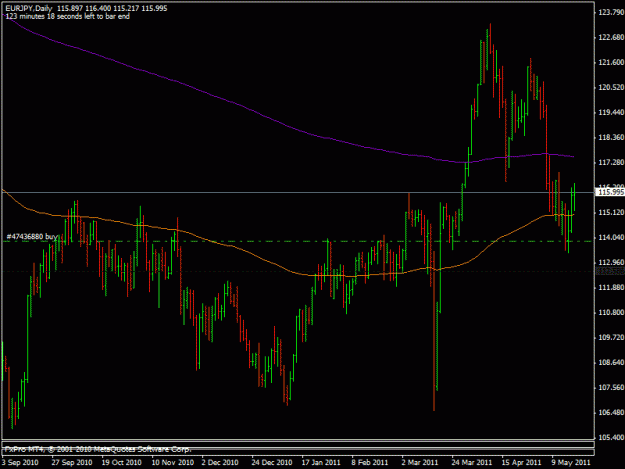Screen dimensions: 625x469
Task: Click the 106.480 price scale label
Action: [x=611, y=413]
